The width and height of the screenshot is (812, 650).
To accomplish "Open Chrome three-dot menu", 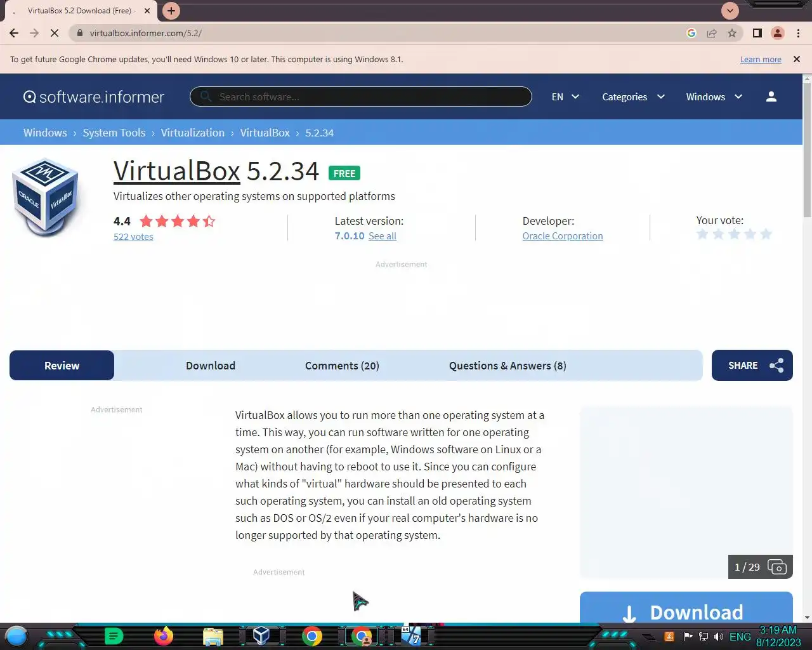I will pos(798,33).
